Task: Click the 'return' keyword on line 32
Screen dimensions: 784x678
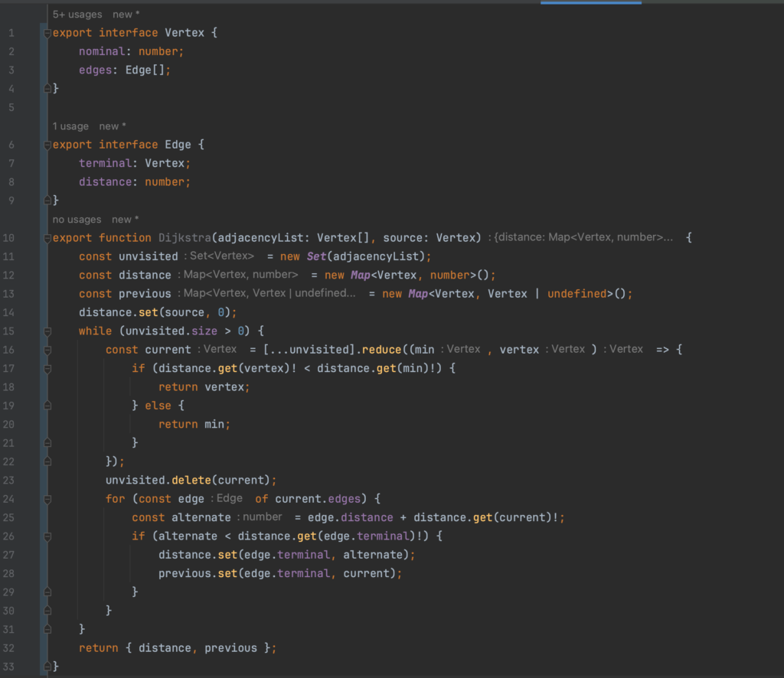Action: pyautogui.click(x=99, y=648)
